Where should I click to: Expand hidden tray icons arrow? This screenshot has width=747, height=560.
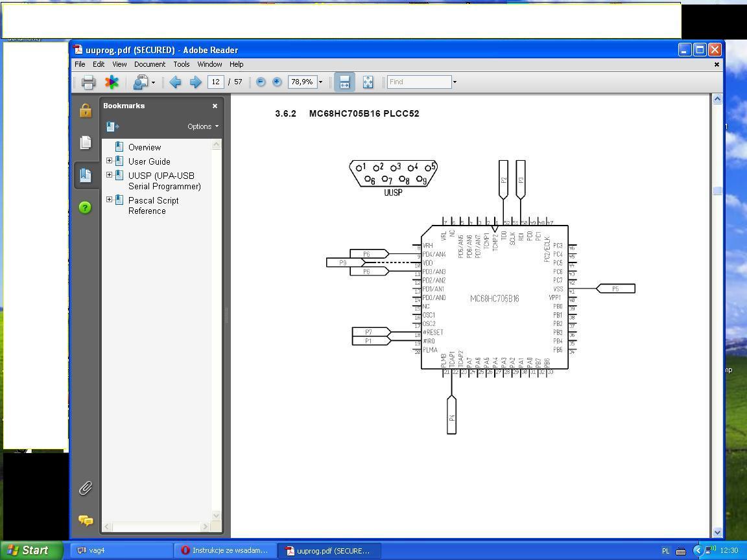tap(698, 550)
